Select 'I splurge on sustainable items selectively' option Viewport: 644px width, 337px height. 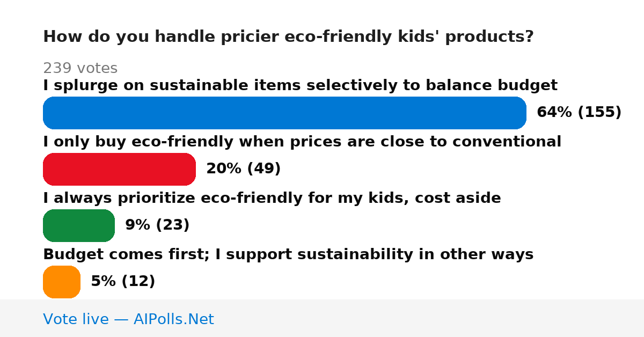pyautogui.click(x=300, y=85)
